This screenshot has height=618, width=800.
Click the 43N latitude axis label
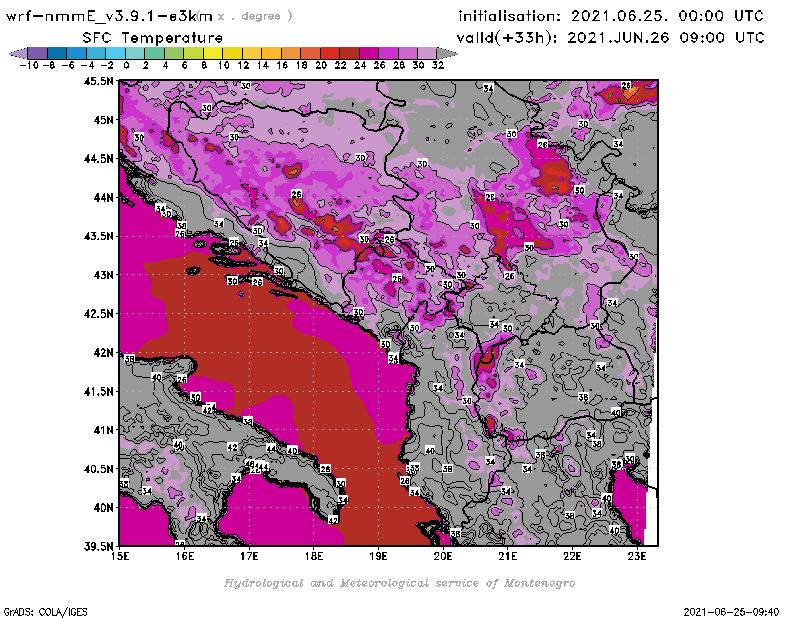click(104, 275)
